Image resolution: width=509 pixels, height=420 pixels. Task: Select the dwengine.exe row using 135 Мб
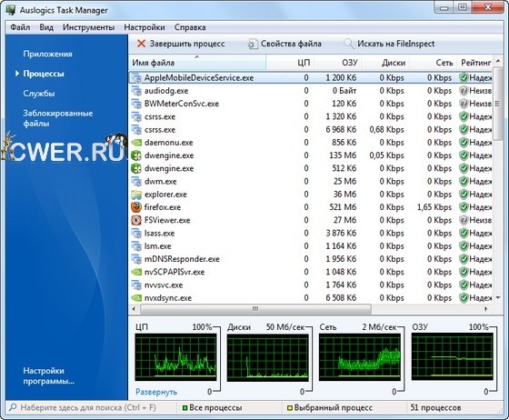(311, 155)
